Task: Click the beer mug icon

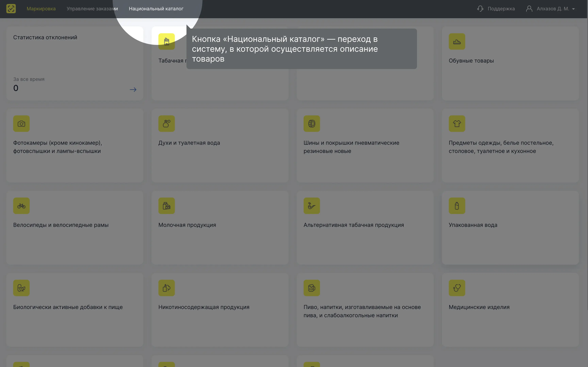Action: pos(312,288)
